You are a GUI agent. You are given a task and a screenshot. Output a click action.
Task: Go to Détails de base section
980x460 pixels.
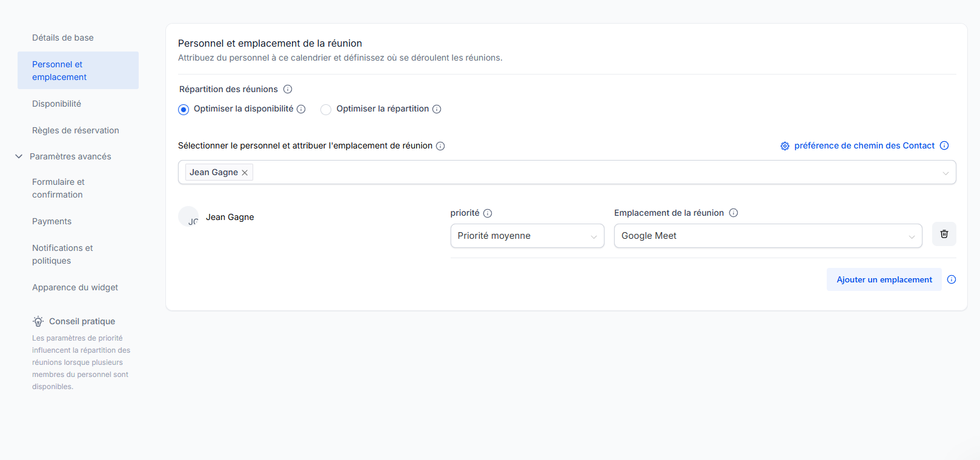tap(63, 38)
